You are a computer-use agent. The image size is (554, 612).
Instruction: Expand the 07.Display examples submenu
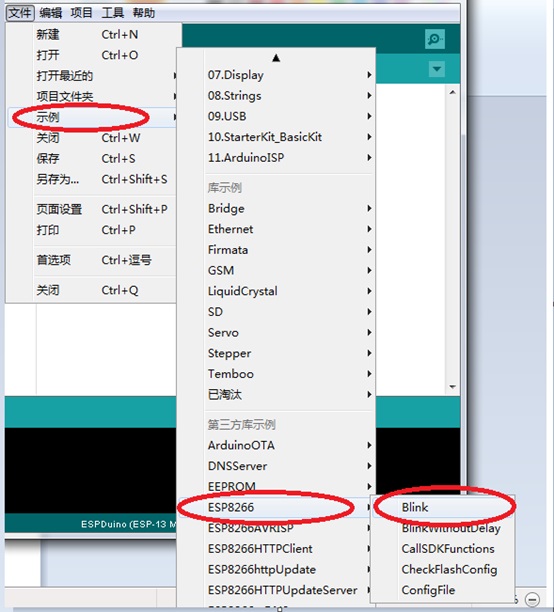[x=289, y=75]
